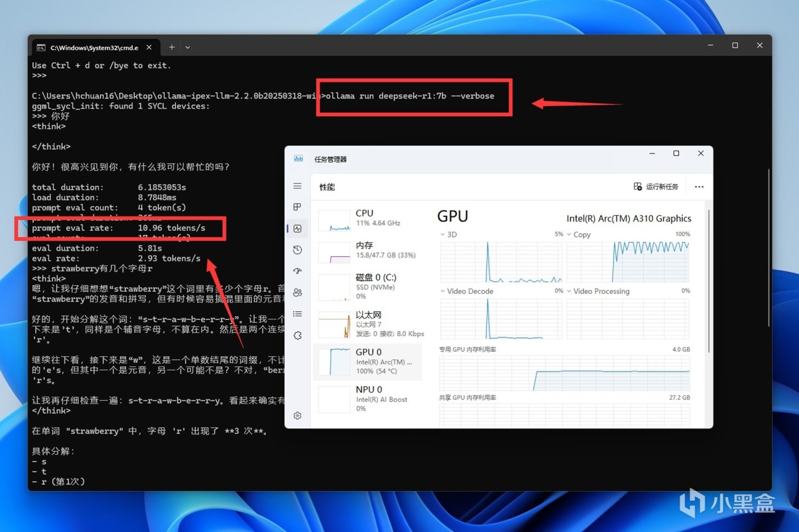799x532 pixels.
Task: Click the 3D engine usage graph
Action: click(x=501, y=262)
